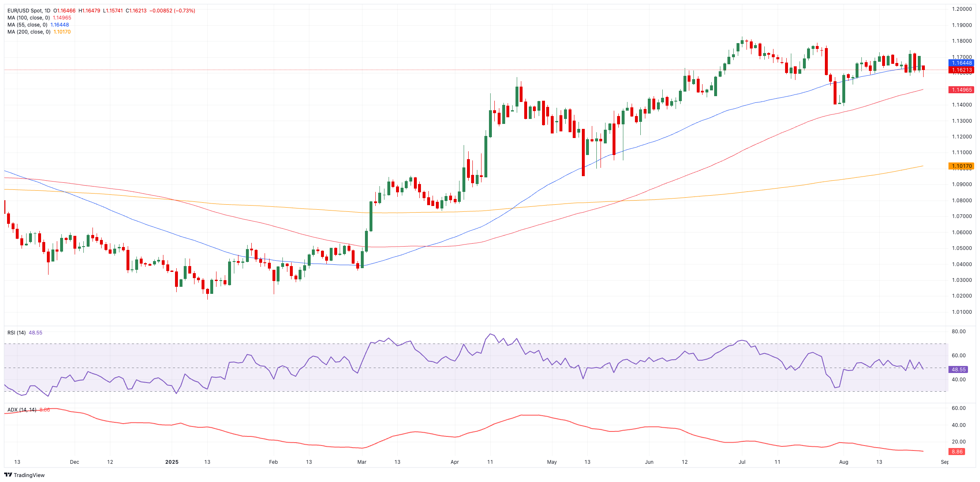
Task: Click the red 8.86 ADX value tag
Action: pyautogui.click(x=957, y=452)
